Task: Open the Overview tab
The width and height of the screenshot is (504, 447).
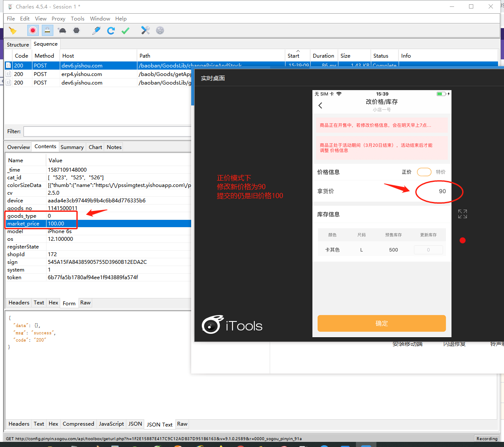Action: pyautogui.click(x=19, y=147)
